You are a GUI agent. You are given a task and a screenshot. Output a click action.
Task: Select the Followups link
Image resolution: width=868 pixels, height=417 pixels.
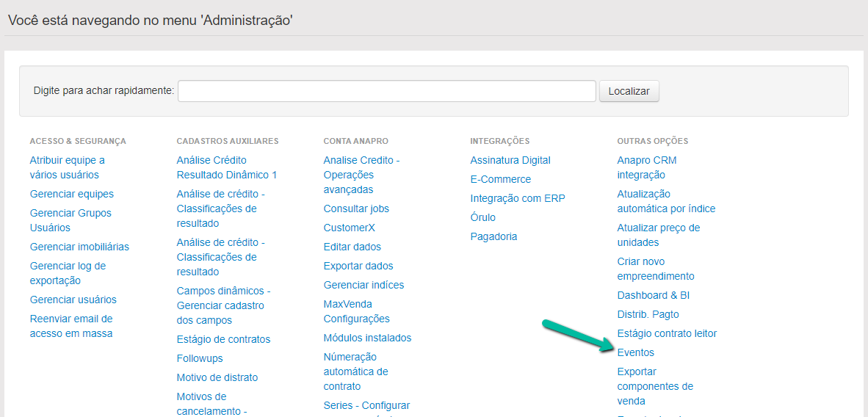tap(200, 358)
